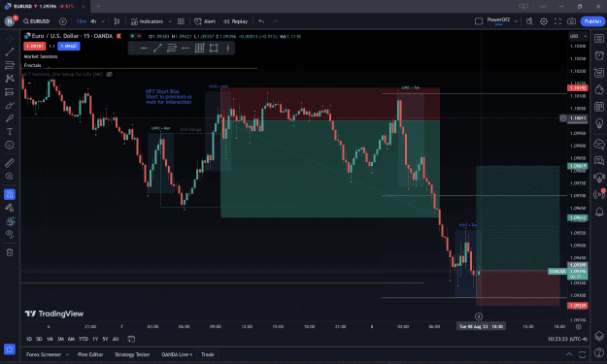607x364 pixels.
Task: Open the Strategy Tester tab
Action: (132, 354)
